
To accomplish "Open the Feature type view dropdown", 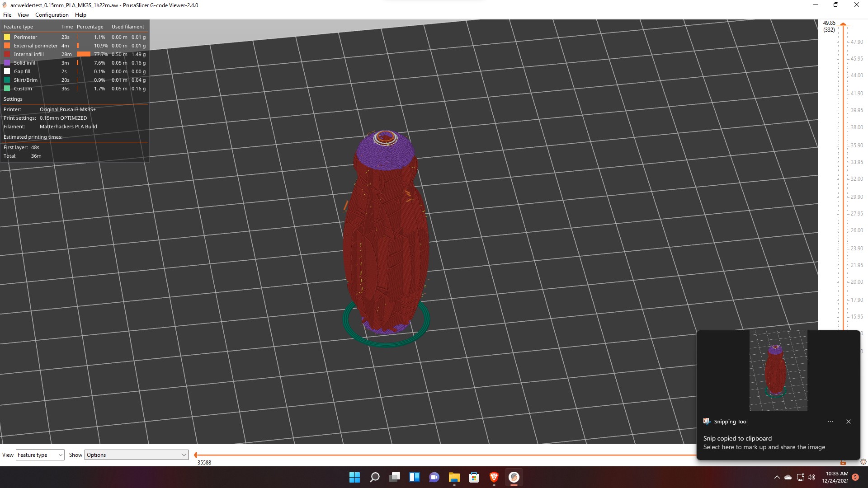I will tap(40, 455).
